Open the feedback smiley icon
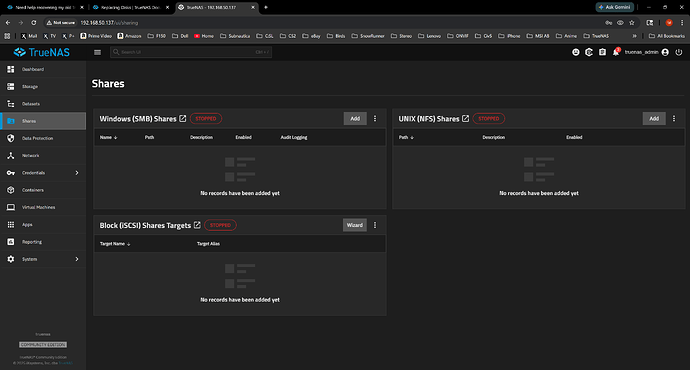This screenshot has width=690, height=370. coord(576,52)
